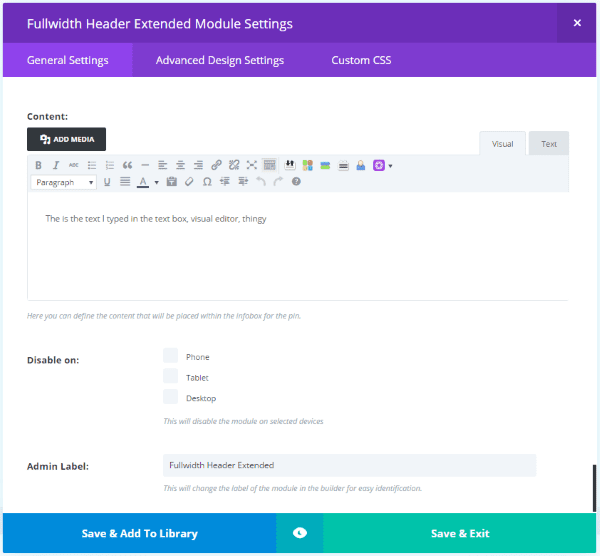
Task: Click the settings panel scrollbar
Action: pyautogui.click(x=594, y=488)
